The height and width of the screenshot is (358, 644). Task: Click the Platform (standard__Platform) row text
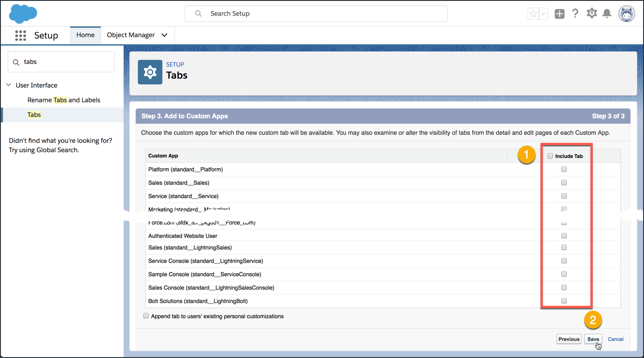(x=186, y=170)
